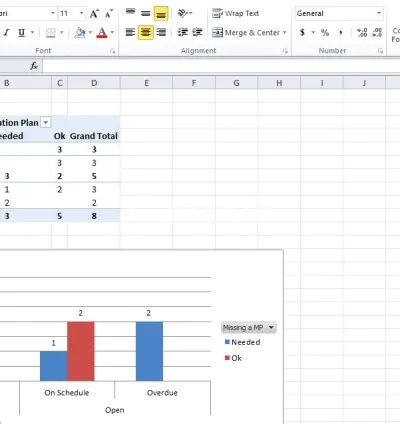The height and width of the screenshot is (424, 400).
Task: Click the Grand Total header cell
Action: pyautogui.click(x=94, y=136)
